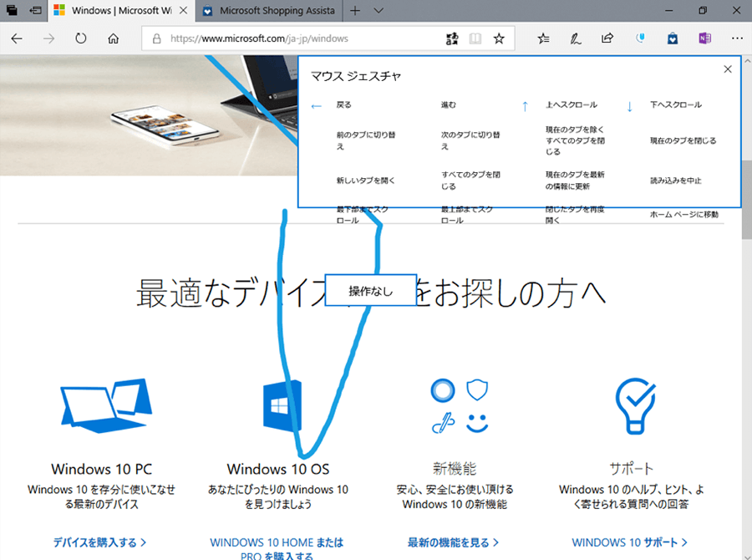Close the マウス ジェスチャ popup
Image resolution: width=752 pixels, height=560 pixels.
click(728, 69)
